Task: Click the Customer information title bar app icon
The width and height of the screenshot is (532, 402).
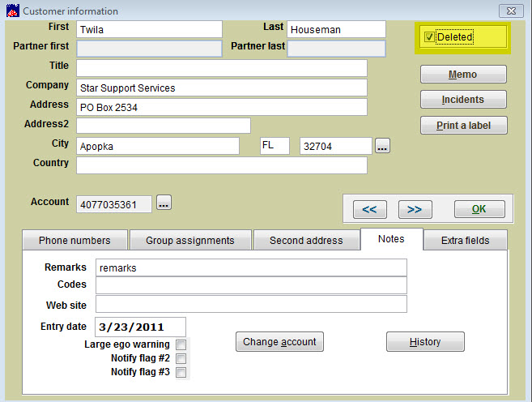Action: pyautogui.click(x=13, y=11)
